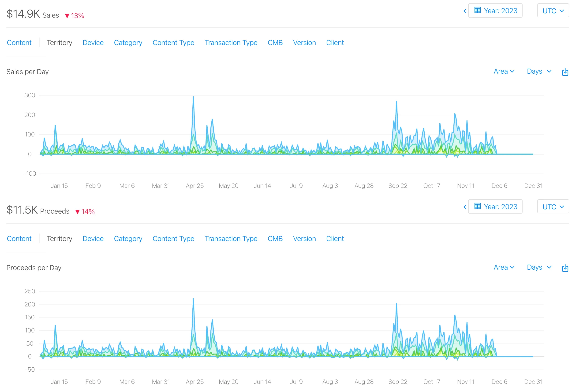576x392 pixels.
Task: Open the UTC timezone dropdown for Sales
Action: click(553, 11)
